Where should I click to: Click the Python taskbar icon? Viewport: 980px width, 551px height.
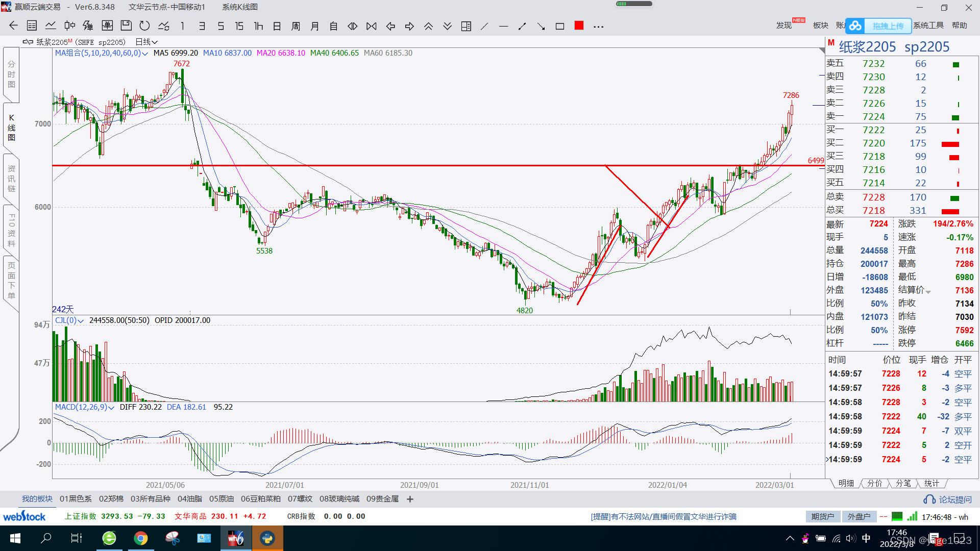267,538
